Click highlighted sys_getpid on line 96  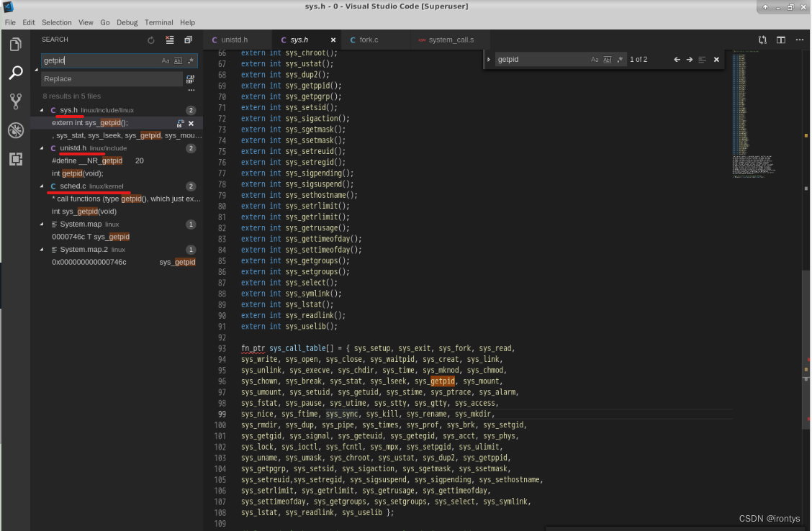(x=435, y=381)
